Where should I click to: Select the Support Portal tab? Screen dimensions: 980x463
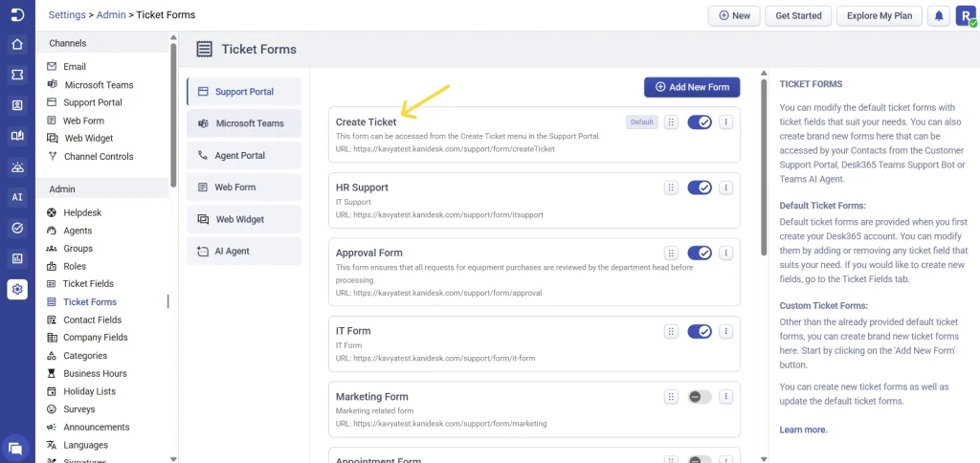244,91
